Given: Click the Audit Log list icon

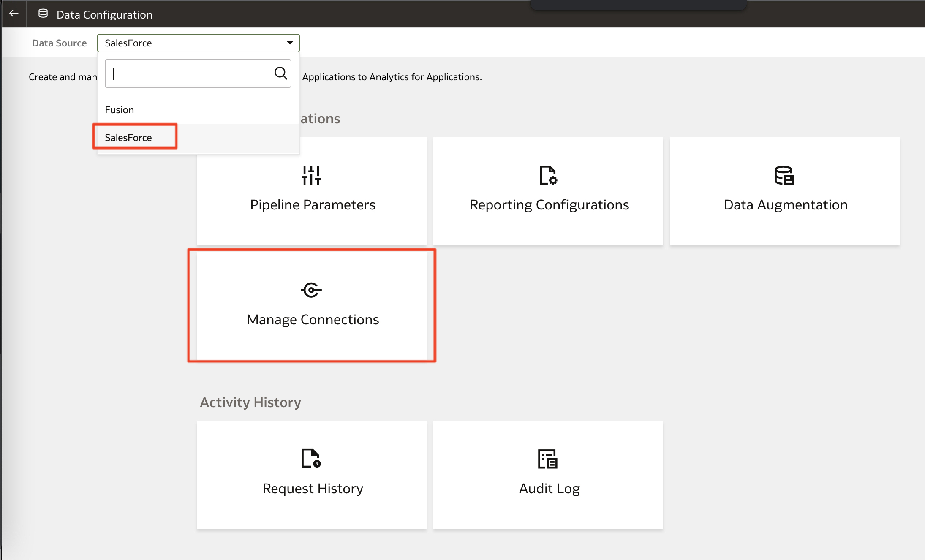Looking at the screenshot, I should tap(548, 459).
